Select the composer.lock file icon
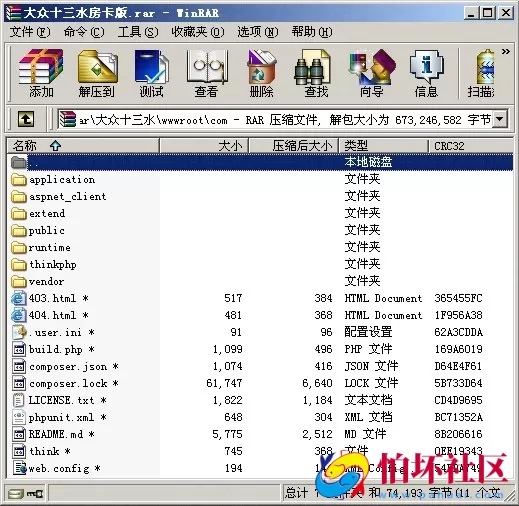 coord(19,383)
